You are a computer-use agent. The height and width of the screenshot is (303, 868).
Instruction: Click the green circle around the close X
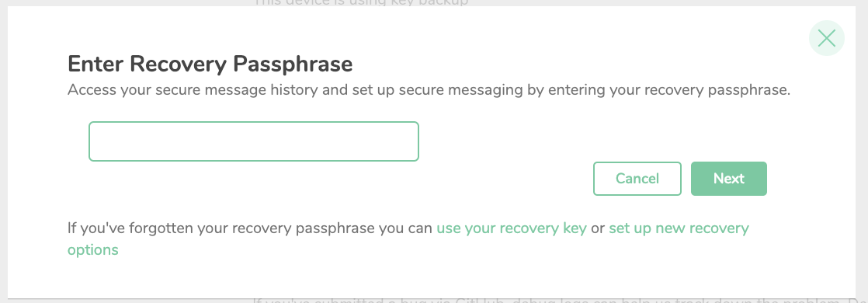pos(827,38)
